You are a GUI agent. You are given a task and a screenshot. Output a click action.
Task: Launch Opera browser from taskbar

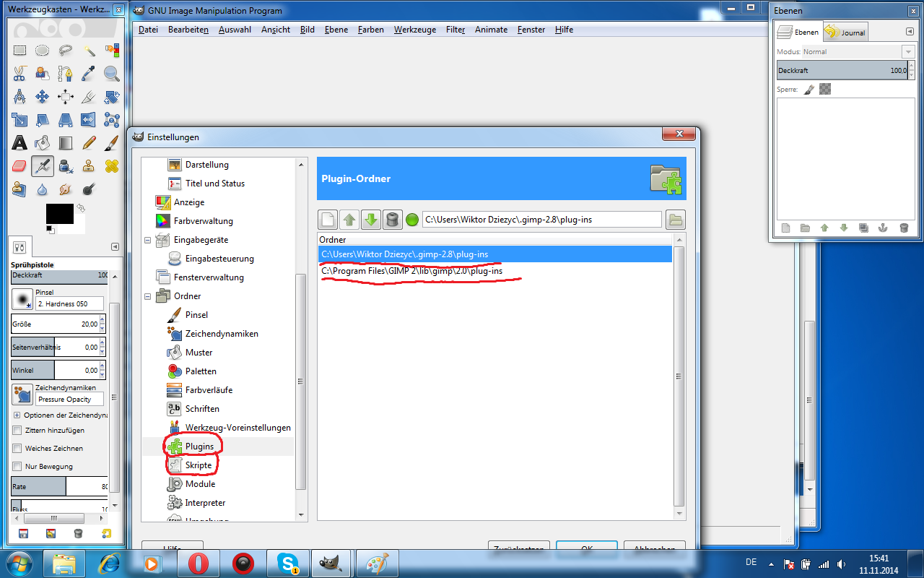[198, 564]
